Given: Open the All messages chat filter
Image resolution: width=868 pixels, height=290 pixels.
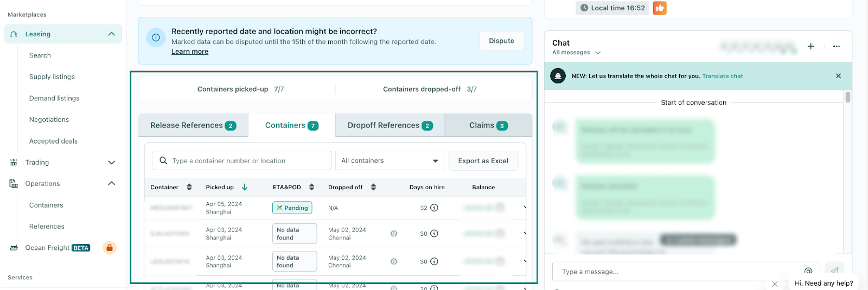Looking at the screenshot, I should [576, 53].
